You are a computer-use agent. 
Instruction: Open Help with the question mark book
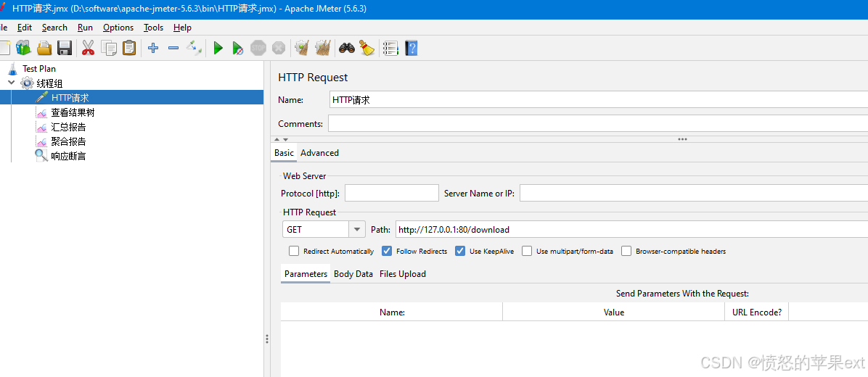point(412,48)
